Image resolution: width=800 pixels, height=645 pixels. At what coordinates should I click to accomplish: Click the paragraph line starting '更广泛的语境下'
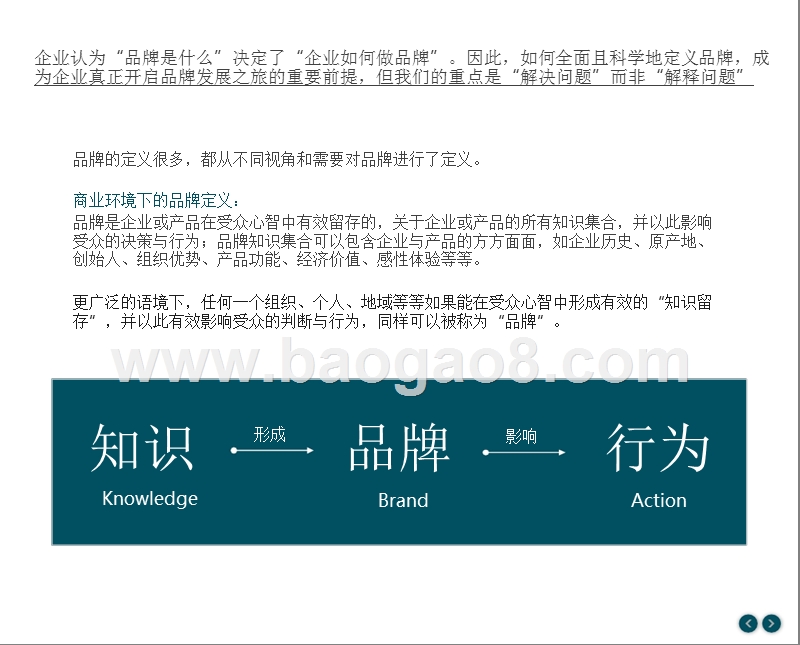[392, 302]
